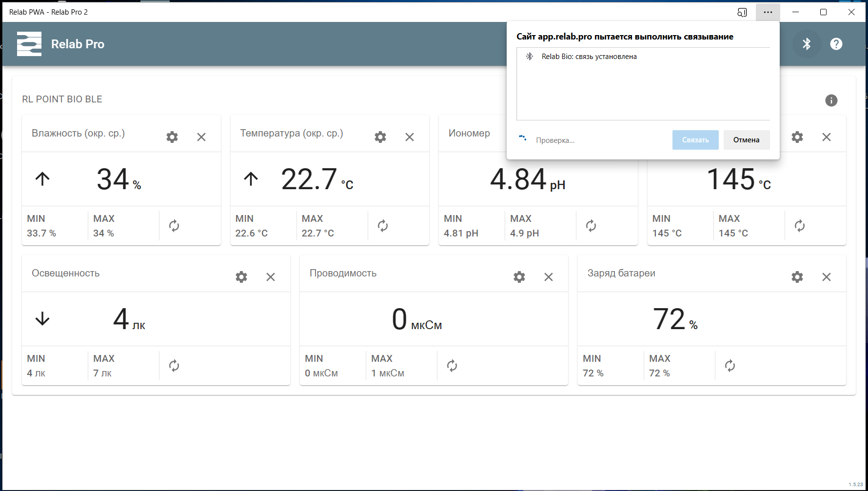Open settings for the Влажность sensor card

pyautogui.click(x=172, y=137)
